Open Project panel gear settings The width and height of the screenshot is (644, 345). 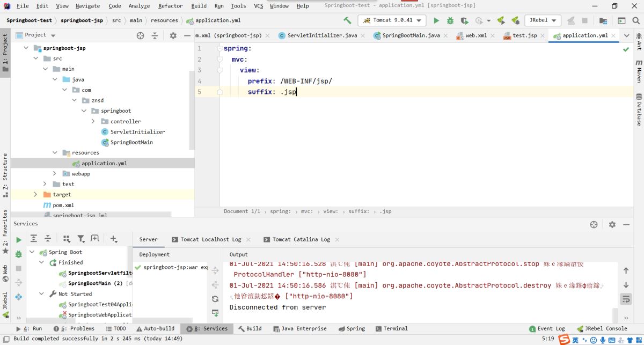pyautogui.click(x=173, y=35)
